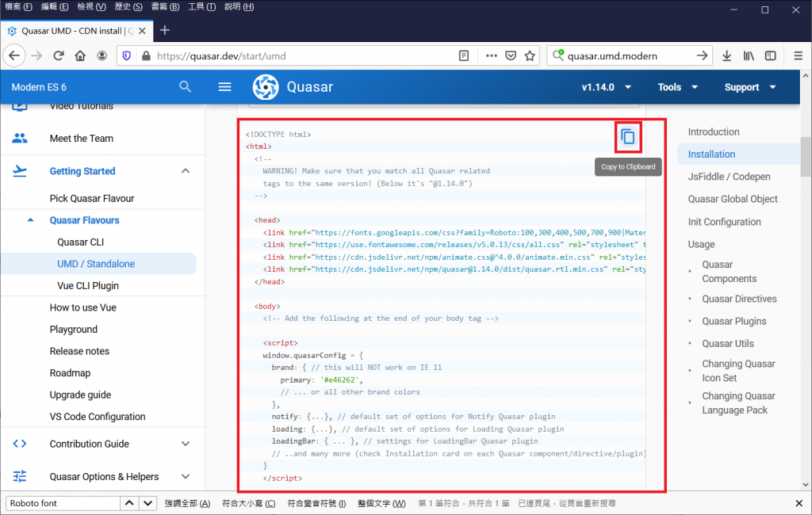Submit search with go arrow
Viewport: 812px width, 515px height.
pos(702,56)
